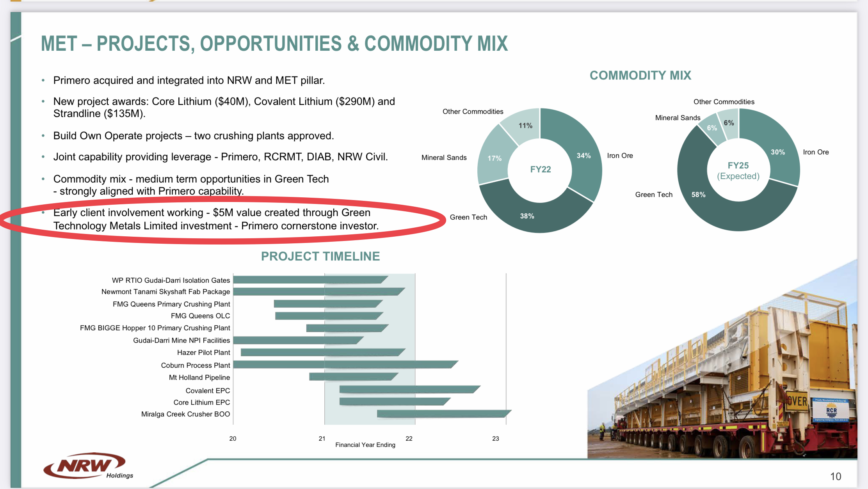Click the 'Commodity mix - medium term opportunities' bullet
Screen dimensions: 868x489
coord(191,185)
